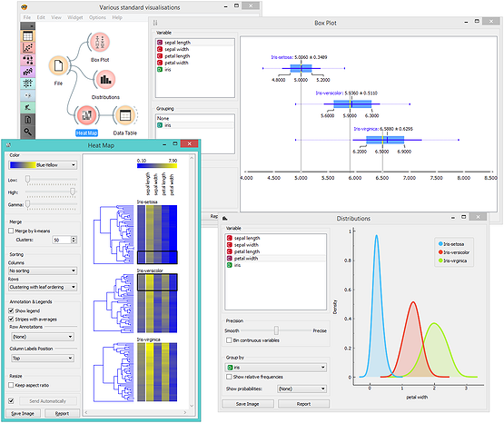
Task: Enable Merge by k-means checkbox
Action: point(11,231)
